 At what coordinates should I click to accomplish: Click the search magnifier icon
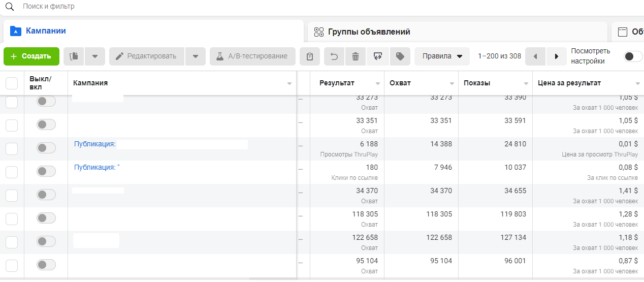[9, 7]
